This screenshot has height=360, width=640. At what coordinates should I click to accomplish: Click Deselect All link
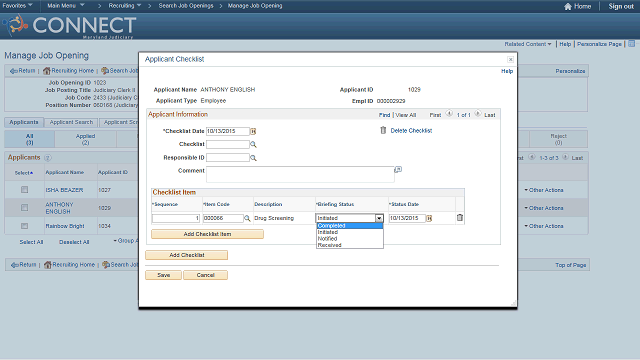click(74, 242)
